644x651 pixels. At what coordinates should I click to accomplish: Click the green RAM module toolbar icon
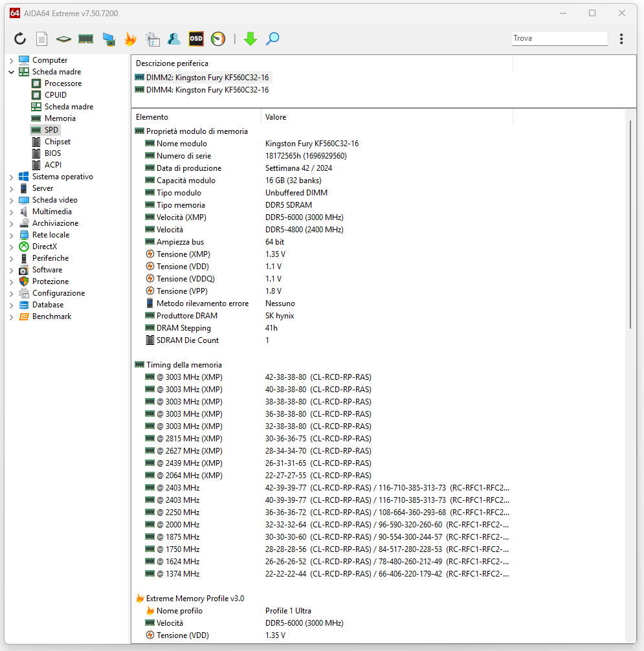point(85,39)
